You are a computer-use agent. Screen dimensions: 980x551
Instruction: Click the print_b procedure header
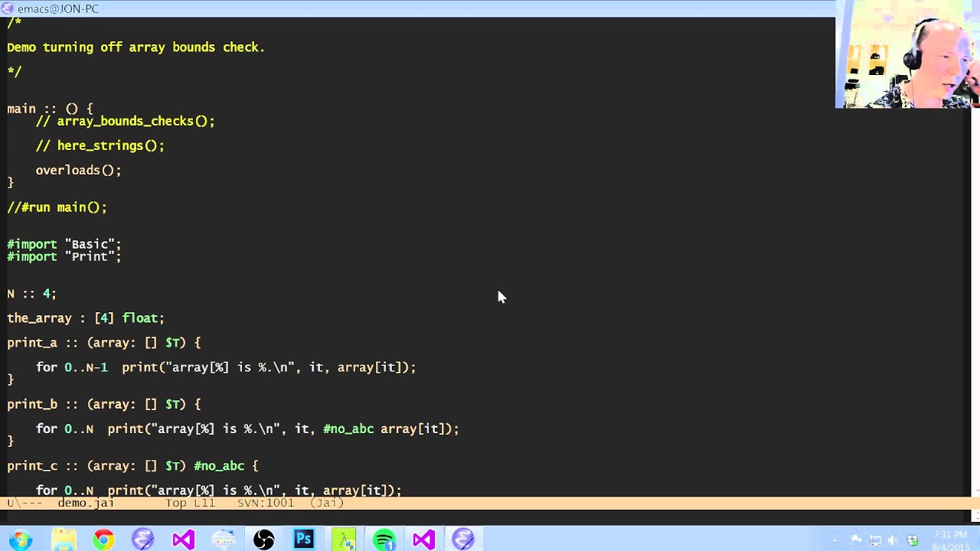click(104, 404)
